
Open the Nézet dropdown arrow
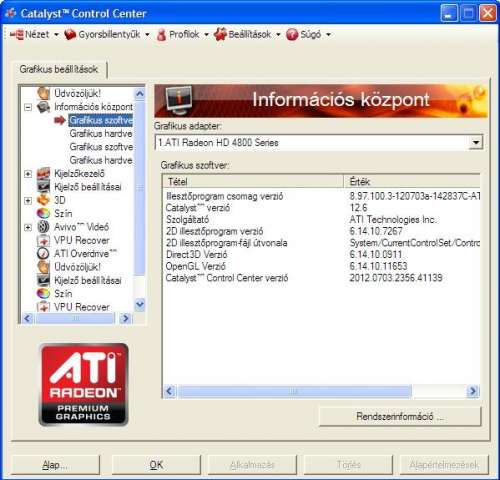(56, 35)
